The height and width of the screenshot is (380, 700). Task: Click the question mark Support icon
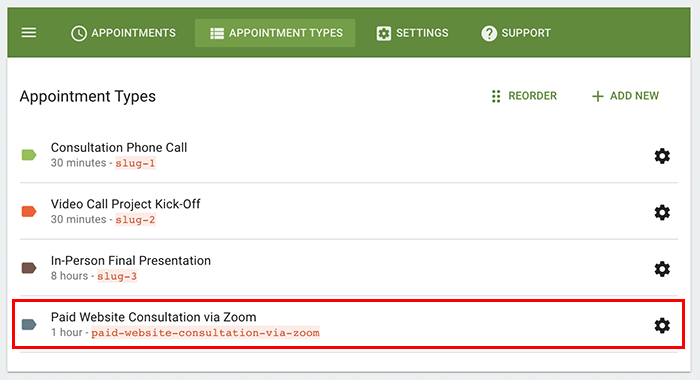[x=489, y=33]
